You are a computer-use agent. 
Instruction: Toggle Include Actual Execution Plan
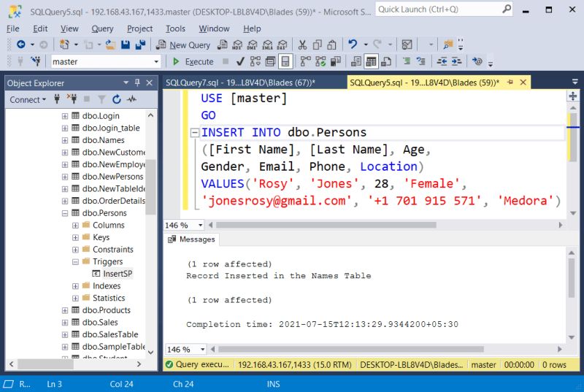pos(305,61)
